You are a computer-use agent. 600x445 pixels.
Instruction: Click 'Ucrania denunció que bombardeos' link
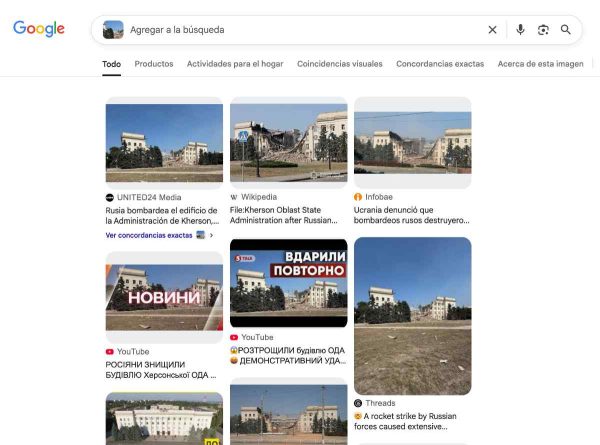[411, 215]
